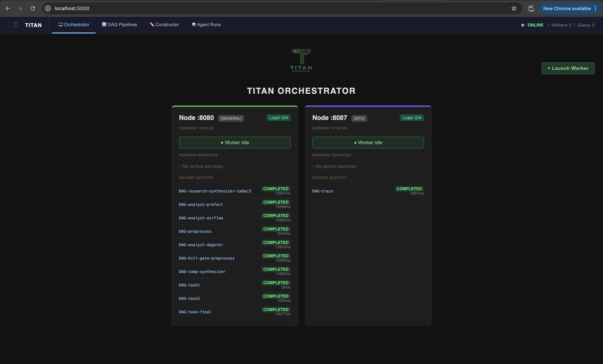Click the Queue: 0 status text
Image resolution: width=603 pixels, height=364 pixels.
(586, 25)
